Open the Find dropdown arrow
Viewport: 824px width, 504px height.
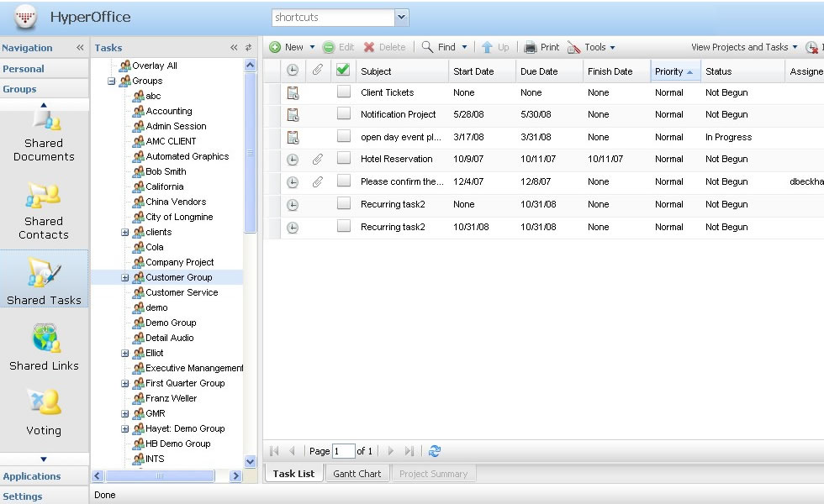[464, 47]
